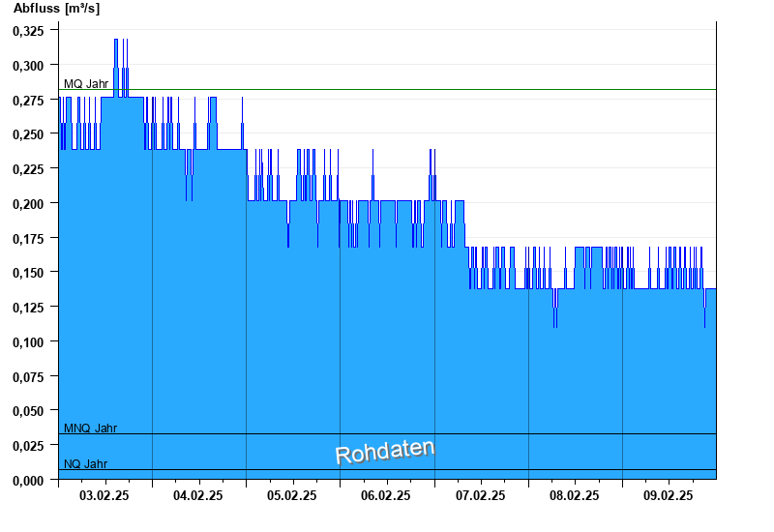Click the 05.02.25 date label

[x=292, y=495]
